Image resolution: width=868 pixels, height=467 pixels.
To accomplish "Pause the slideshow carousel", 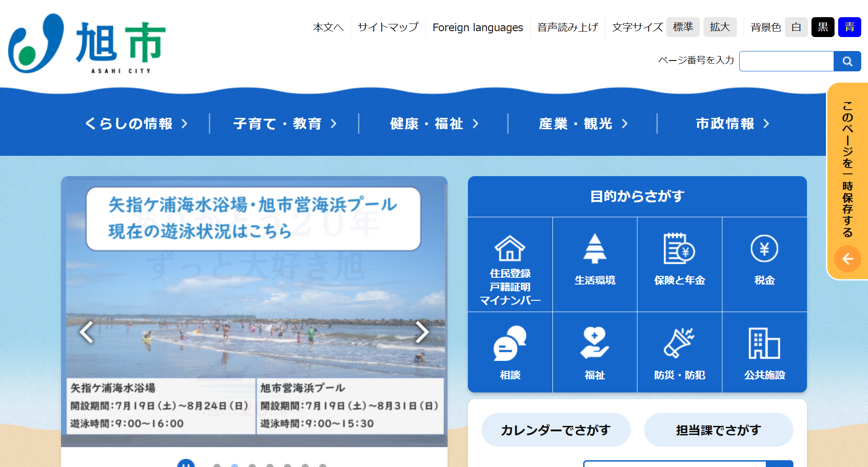I will point(186,463).
